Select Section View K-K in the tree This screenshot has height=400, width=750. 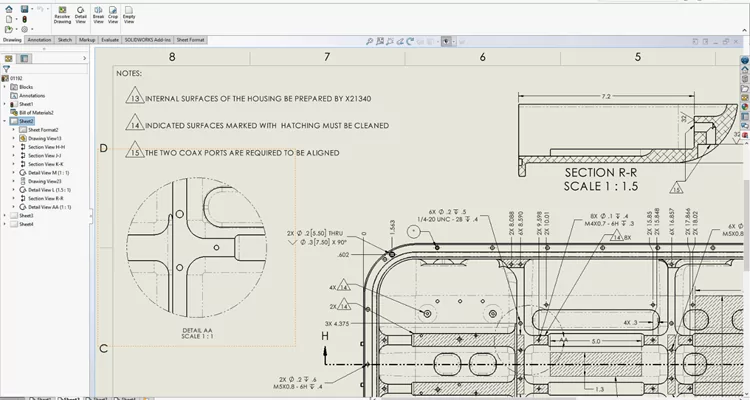41,164
